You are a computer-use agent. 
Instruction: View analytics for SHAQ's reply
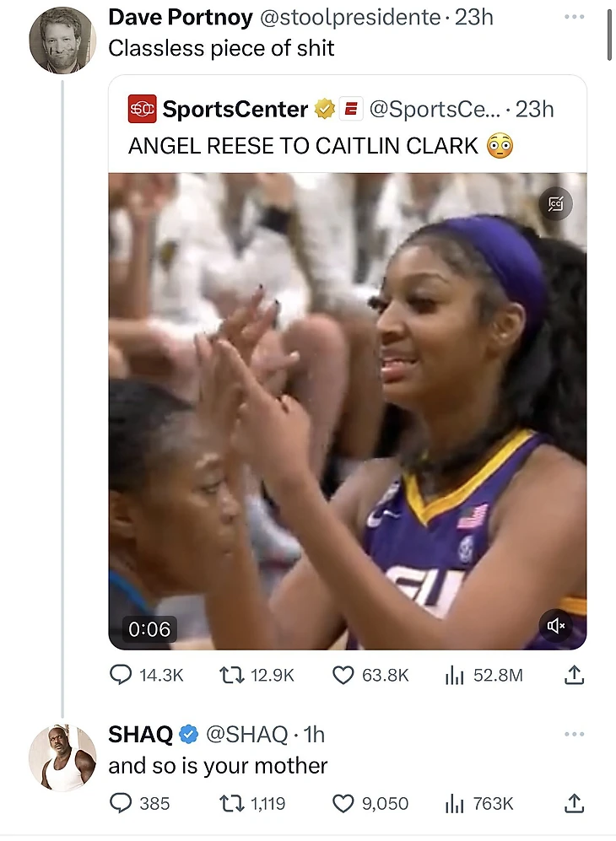pos(456,803)
